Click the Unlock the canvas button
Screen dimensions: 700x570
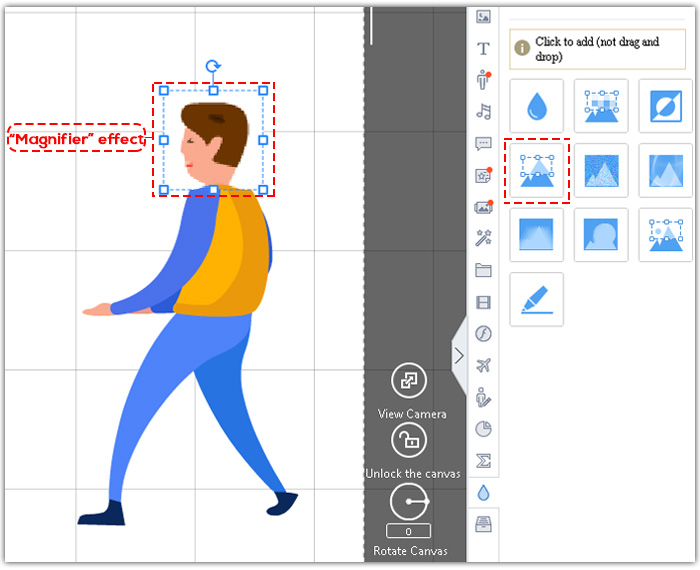409,441
